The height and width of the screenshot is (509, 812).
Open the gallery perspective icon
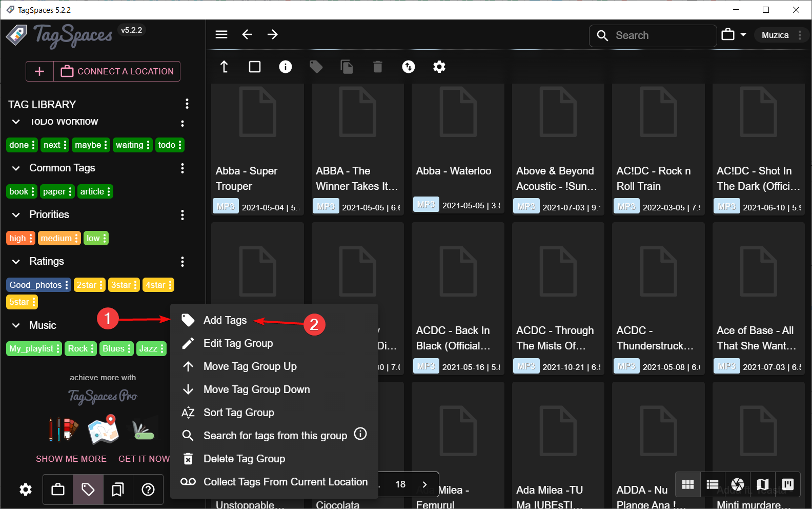point(738,484)
